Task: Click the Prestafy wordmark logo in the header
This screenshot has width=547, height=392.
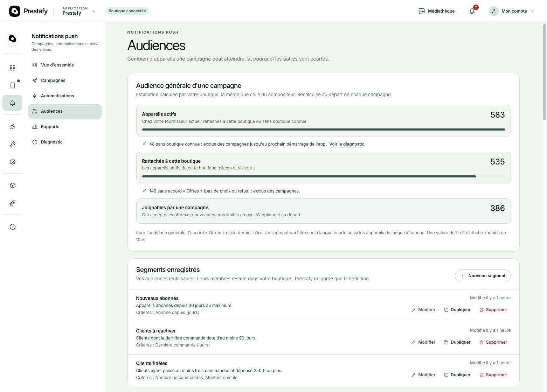Action: click(28, 11)
